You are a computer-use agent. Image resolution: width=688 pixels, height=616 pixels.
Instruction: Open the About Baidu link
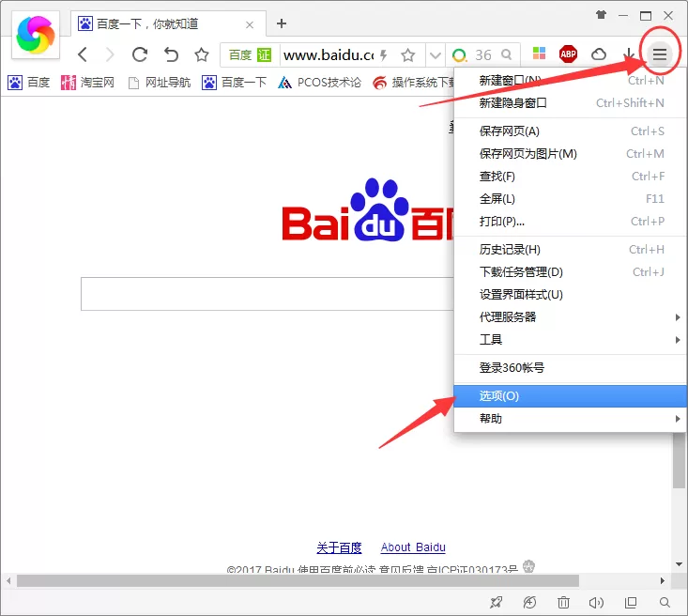coord(413,547)
